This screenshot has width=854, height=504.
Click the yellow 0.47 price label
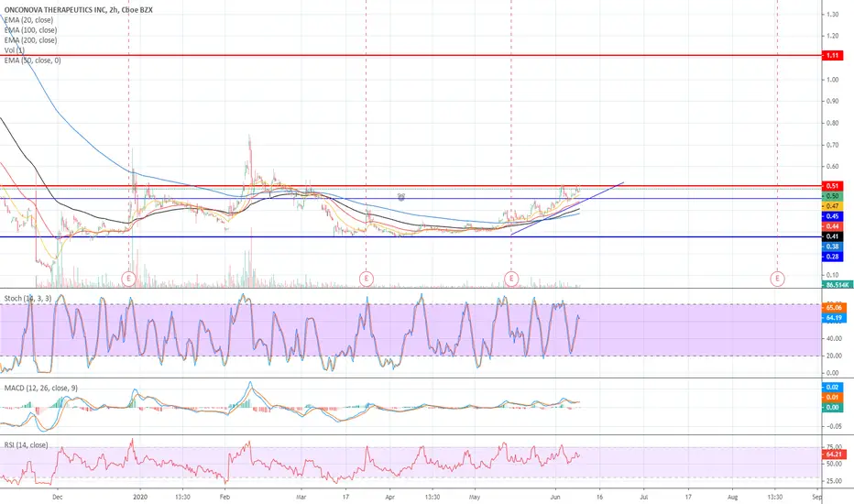[x=832, y=206]
